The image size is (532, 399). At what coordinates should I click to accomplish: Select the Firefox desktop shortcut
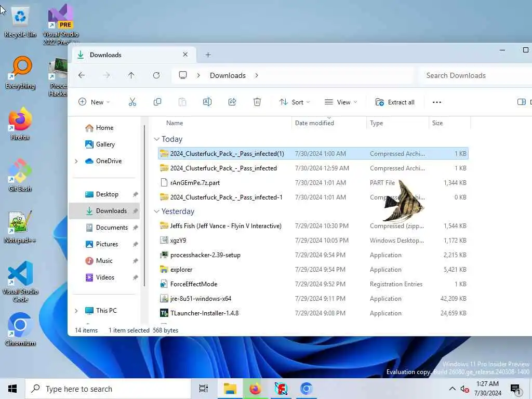(x=20, y=124)
